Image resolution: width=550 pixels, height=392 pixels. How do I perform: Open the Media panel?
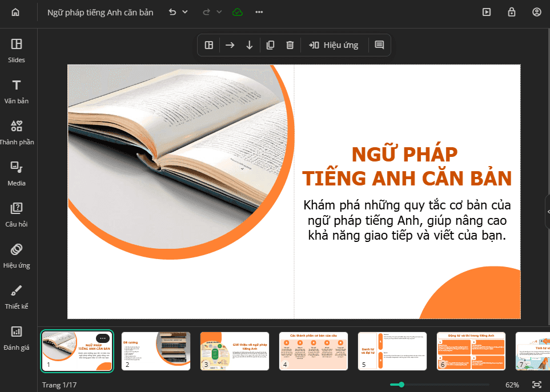[x=17, y=174]
